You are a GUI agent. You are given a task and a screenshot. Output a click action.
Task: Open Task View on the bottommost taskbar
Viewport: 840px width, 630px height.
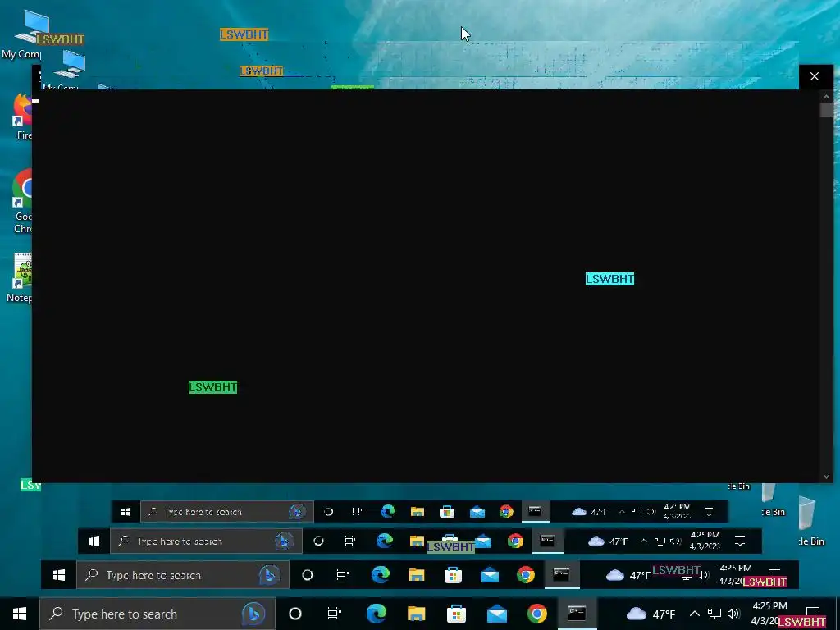pyautogui.click(x=335, y=614)
